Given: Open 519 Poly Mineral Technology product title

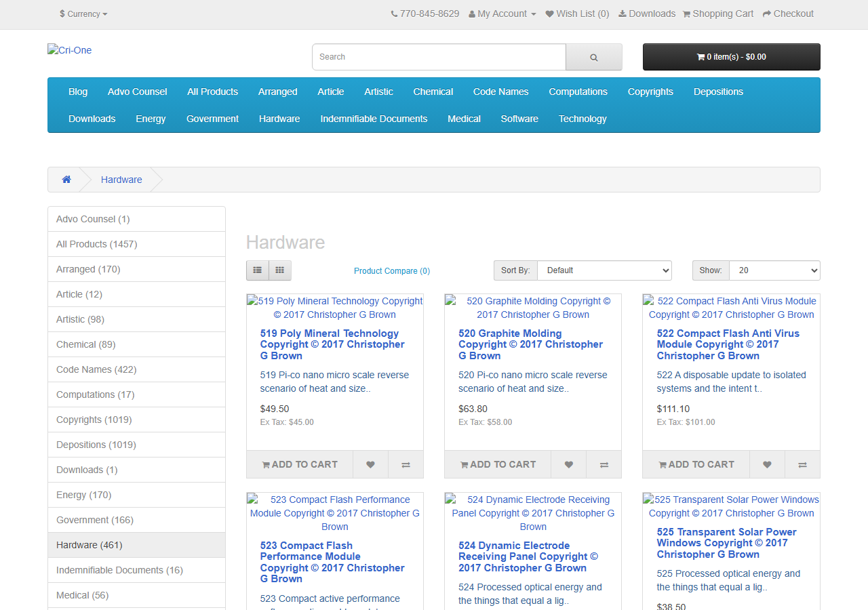Looking at the screenshot, I should [332, 344].
